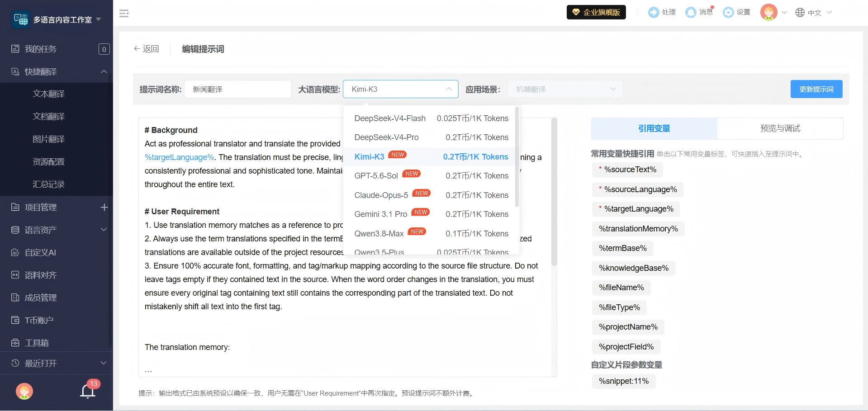Screen dimensions: 868x411
Task: Click the 返回 back link
Action: tap(146, 49)
